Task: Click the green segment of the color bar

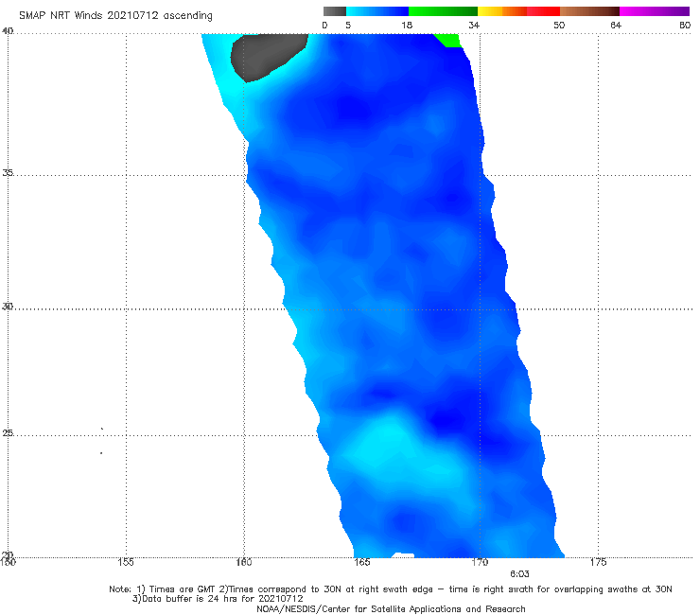Action: 443,11
